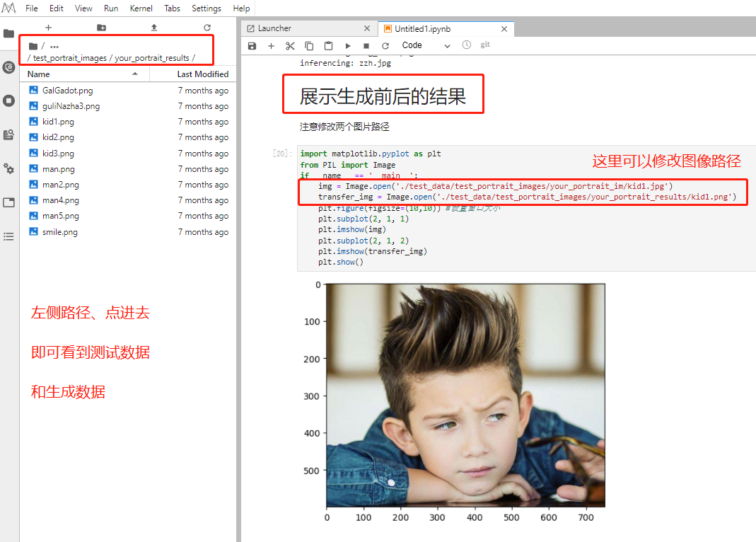Select man5.png in file list

(128, 216)
